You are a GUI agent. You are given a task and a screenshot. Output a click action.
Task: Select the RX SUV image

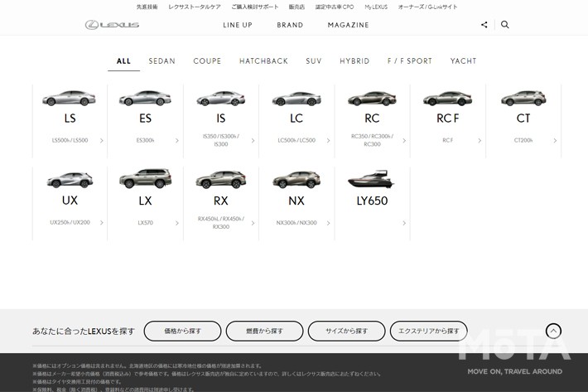point(221,179)
